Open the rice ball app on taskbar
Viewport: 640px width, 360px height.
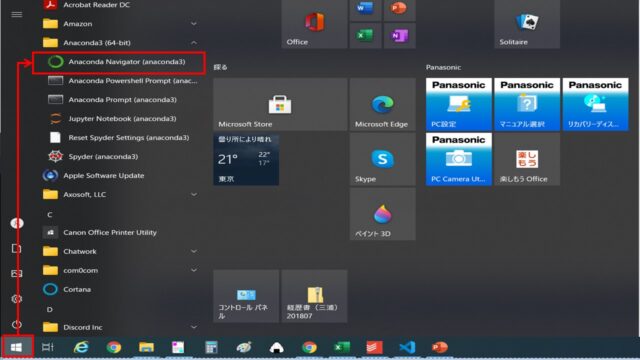277,347
